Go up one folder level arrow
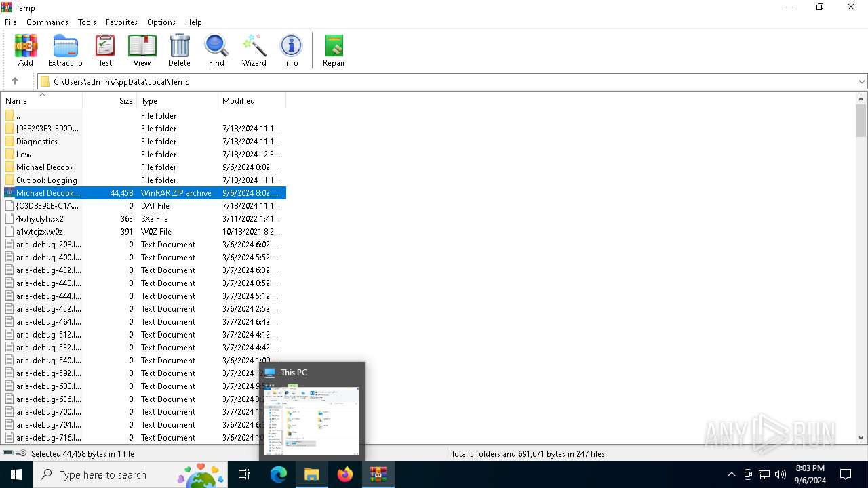 (15, 81)
